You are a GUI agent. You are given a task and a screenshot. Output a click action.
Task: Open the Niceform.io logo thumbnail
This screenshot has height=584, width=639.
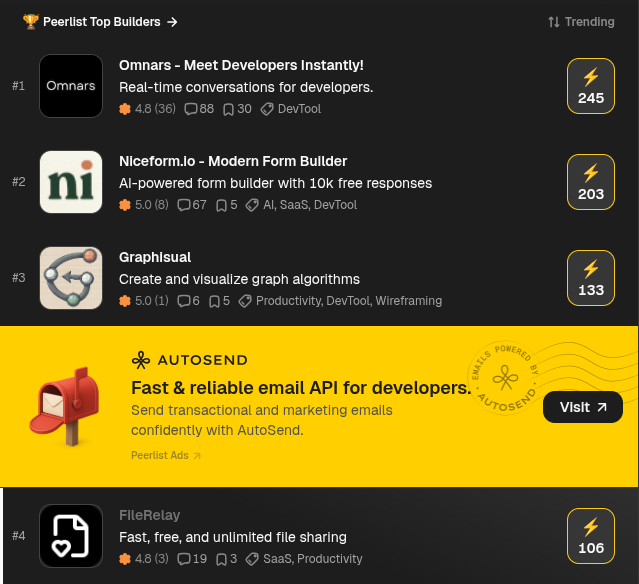pyautogui.click(x=71, y=182)
